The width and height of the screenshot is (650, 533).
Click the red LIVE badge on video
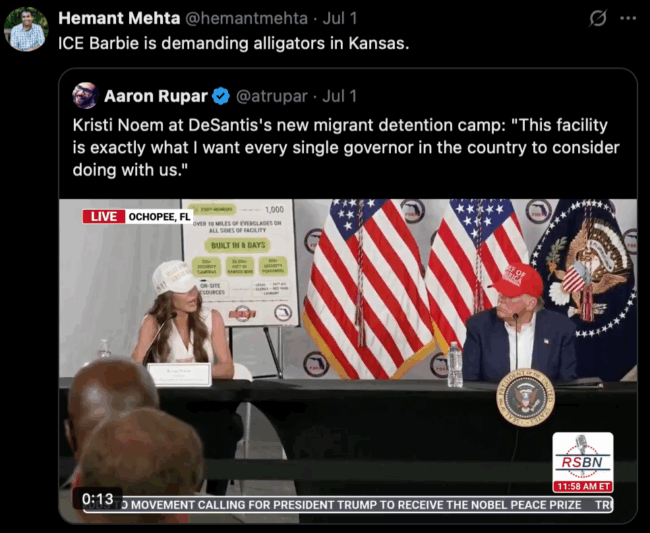pyautogui.click(x=103, y=216)
